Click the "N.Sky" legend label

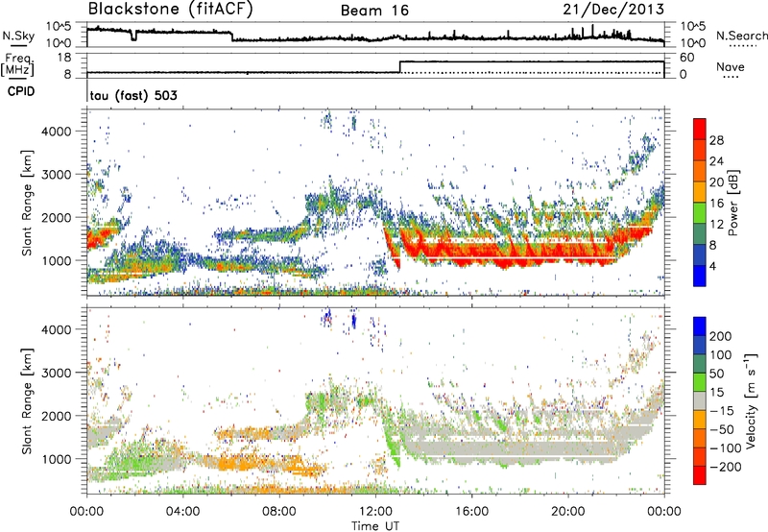pos(18,36)
